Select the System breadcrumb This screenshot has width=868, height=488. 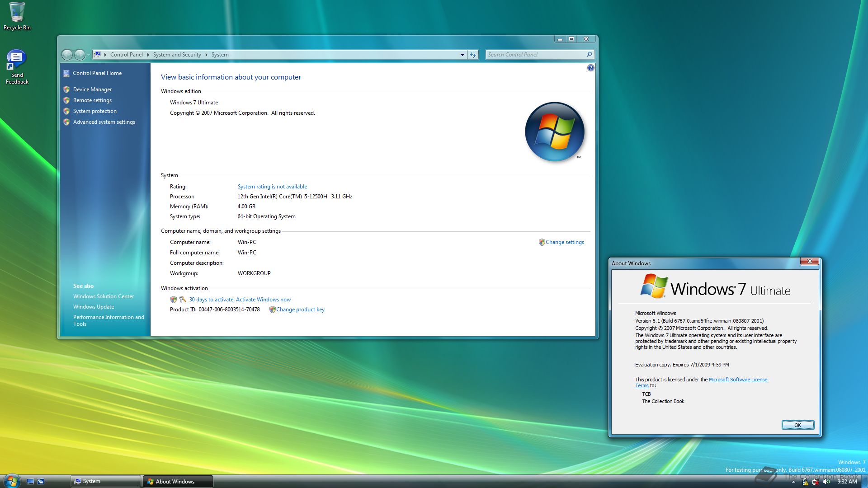coord(220,55)
